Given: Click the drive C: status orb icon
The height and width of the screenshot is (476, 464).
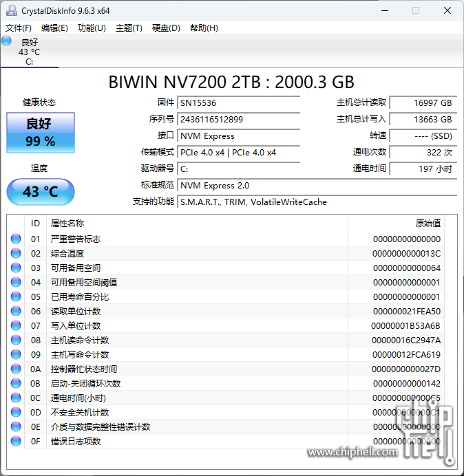Looking at the screenshot, I should pos(7,41).
